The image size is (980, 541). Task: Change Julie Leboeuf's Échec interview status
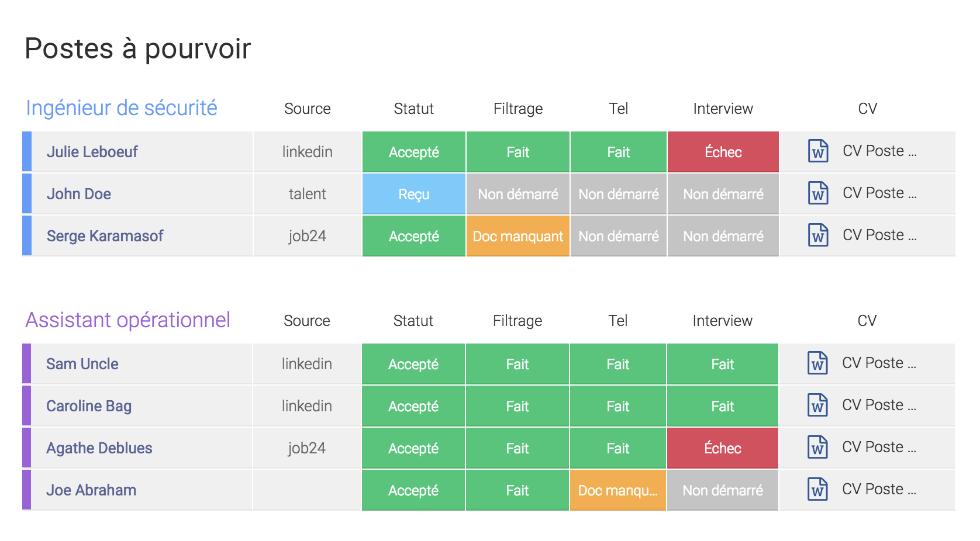(x=723, y=152)
